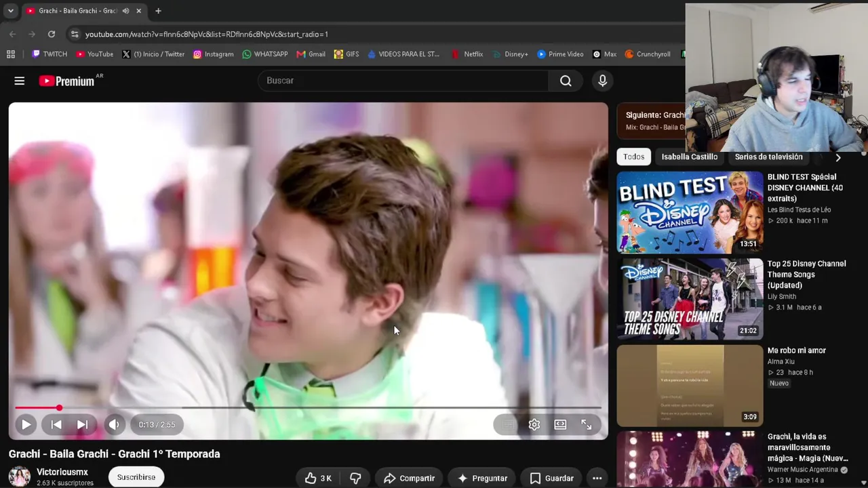868x488 pixels.
Task: Open Les Blind Tests de Léo channel
Action: tap(799, 210)
